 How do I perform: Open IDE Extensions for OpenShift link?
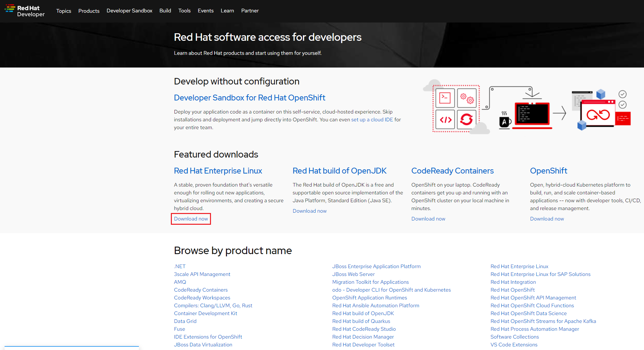pos(208,337)
